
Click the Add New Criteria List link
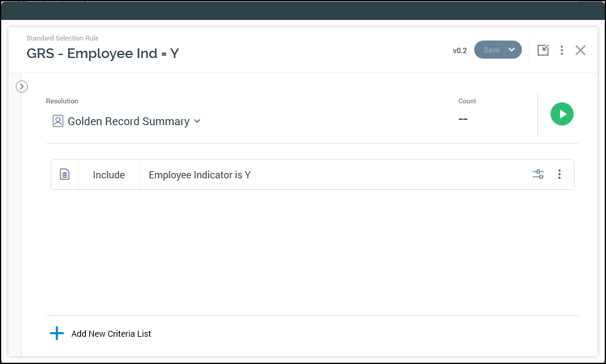111,334
